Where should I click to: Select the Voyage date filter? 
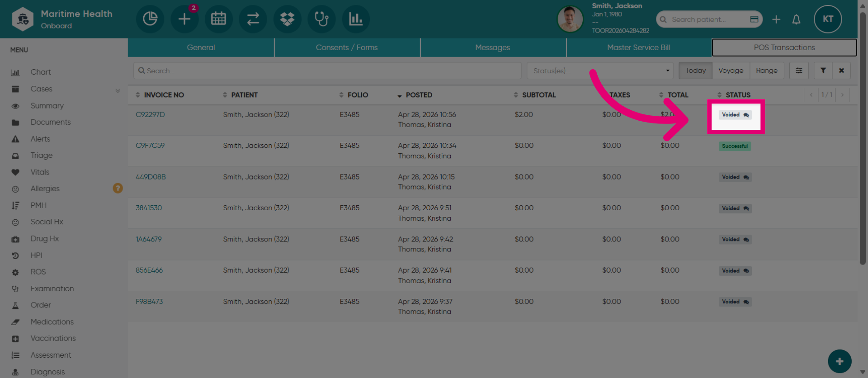731,71
